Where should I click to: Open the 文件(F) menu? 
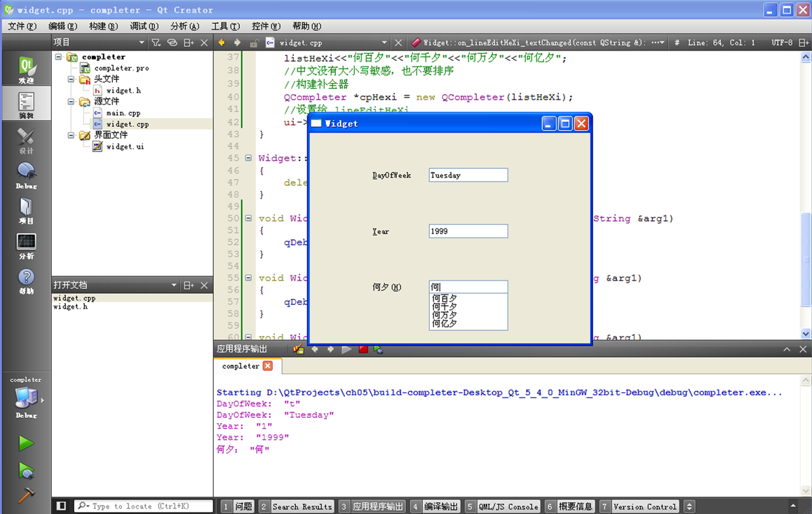[x=22, y=26]
